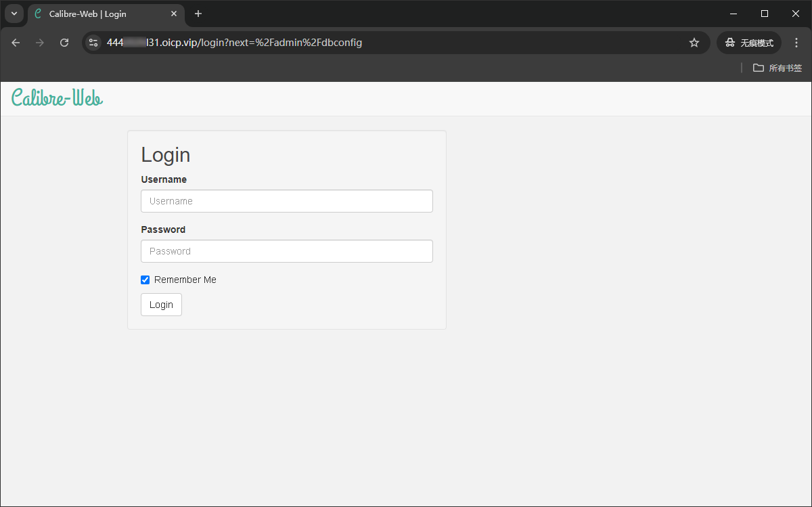The width and height of the screenshot is (812, 507).
Task: Click the 无痕模式 incognito indicator
Action: [749, 43]
